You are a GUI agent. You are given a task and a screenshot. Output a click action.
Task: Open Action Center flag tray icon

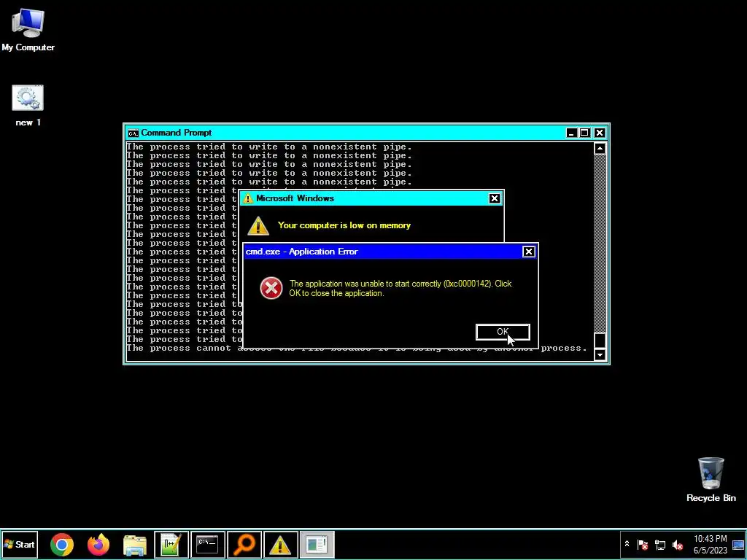642,544
